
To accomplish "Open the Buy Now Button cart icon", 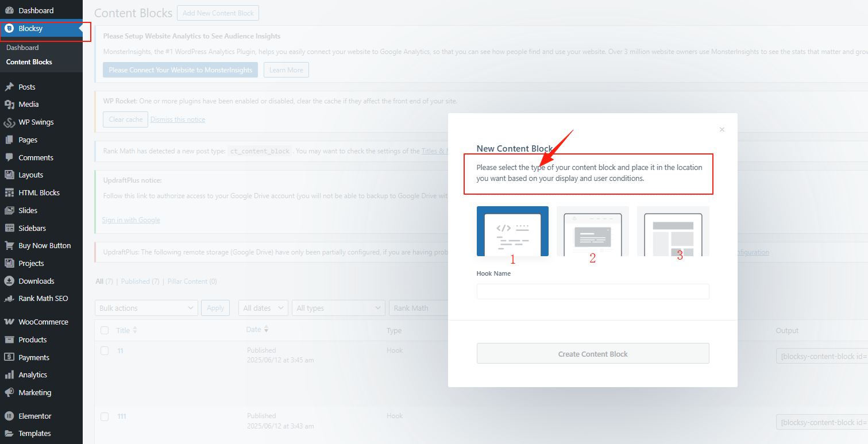I will [x=9, y=245].
